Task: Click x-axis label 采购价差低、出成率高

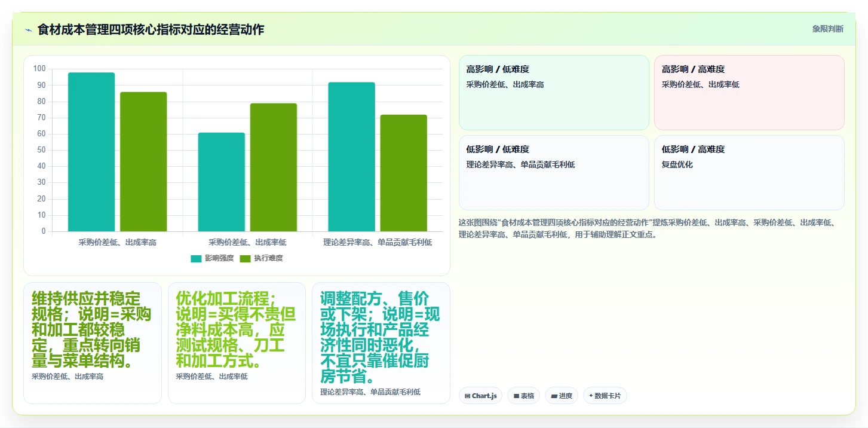Action: [x=118, y=243]
